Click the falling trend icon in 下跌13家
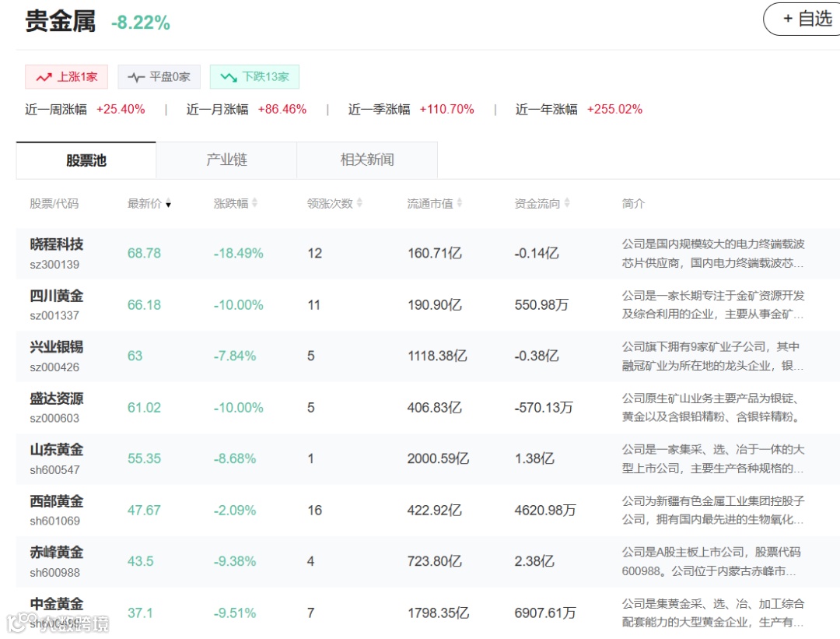The image size is (840, 639). click(228, 77)
